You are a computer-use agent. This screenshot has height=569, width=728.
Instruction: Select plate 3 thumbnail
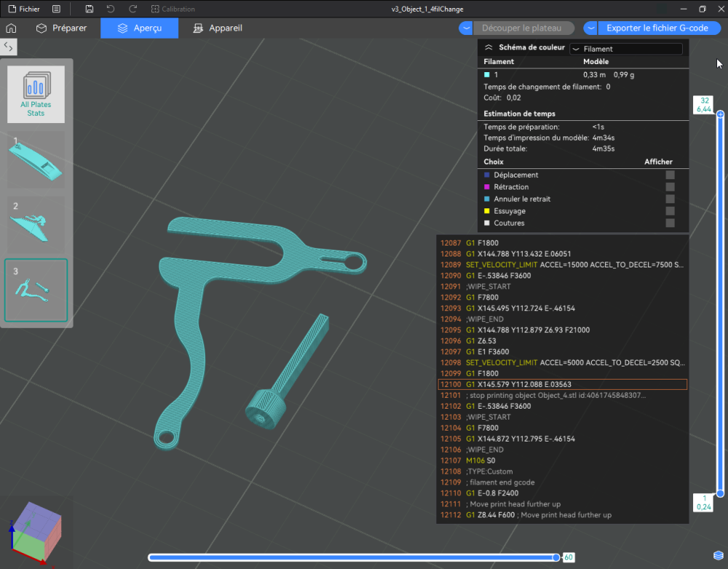pos(36,290)
